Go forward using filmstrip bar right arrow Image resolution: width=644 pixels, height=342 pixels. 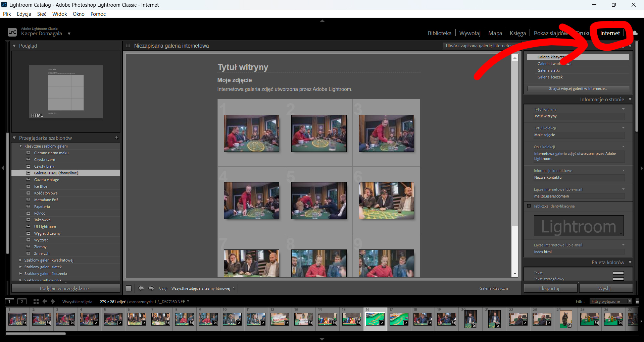(53, 301)
